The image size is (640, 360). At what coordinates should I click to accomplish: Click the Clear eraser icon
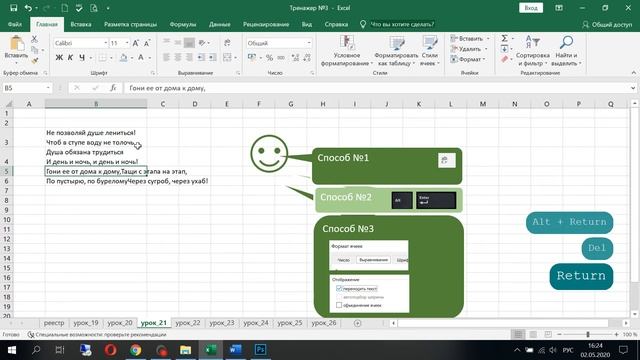tap(504, 60)
